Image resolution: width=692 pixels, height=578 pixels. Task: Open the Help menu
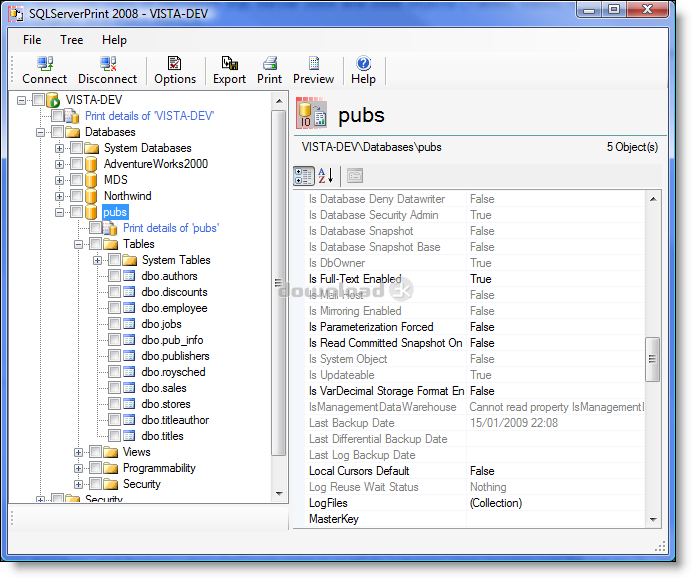pyautogui.click(x=114, y=40)
